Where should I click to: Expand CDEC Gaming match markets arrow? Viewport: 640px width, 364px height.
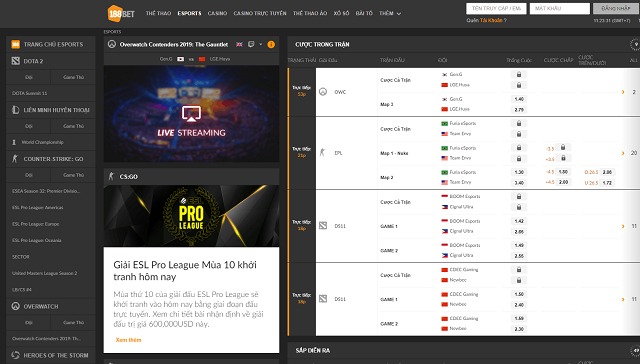pyautogui.click(x=623, y=299)
